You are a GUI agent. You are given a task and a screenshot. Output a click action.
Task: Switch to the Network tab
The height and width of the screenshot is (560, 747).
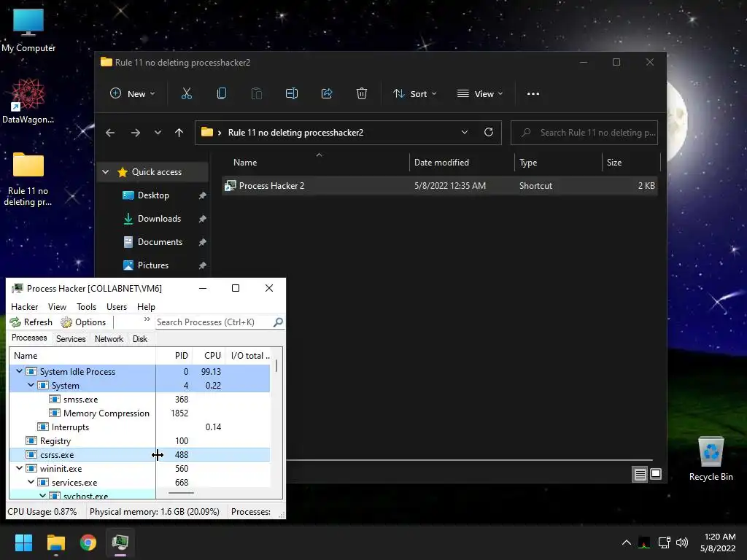[x=109, y=339]
